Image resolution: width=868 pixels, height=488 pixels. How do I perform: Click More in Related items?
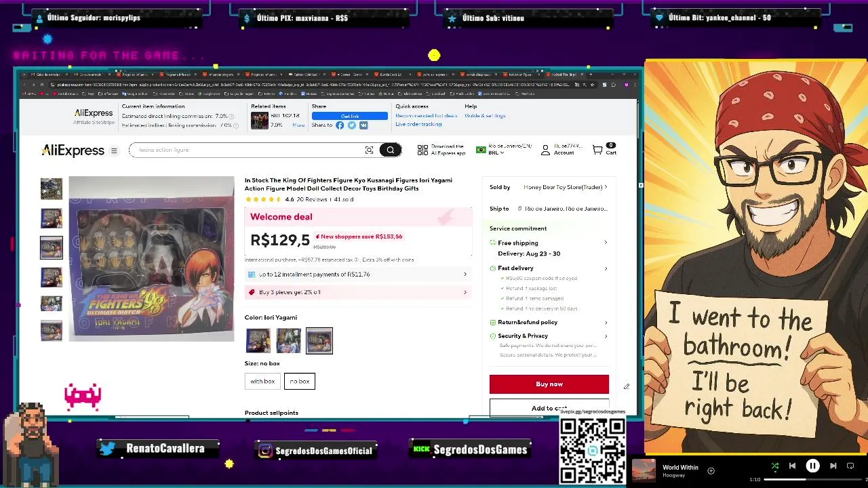pos(298,125)
